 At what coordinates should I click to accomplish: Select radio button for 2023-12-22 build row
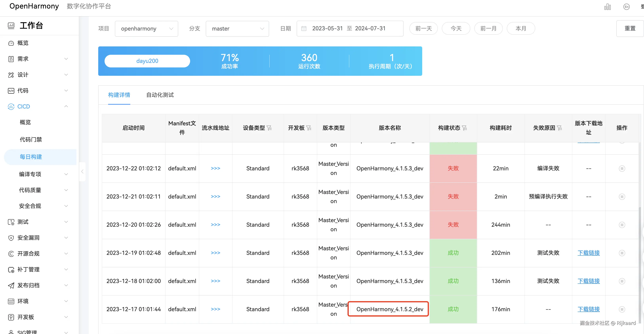(622, 169)
